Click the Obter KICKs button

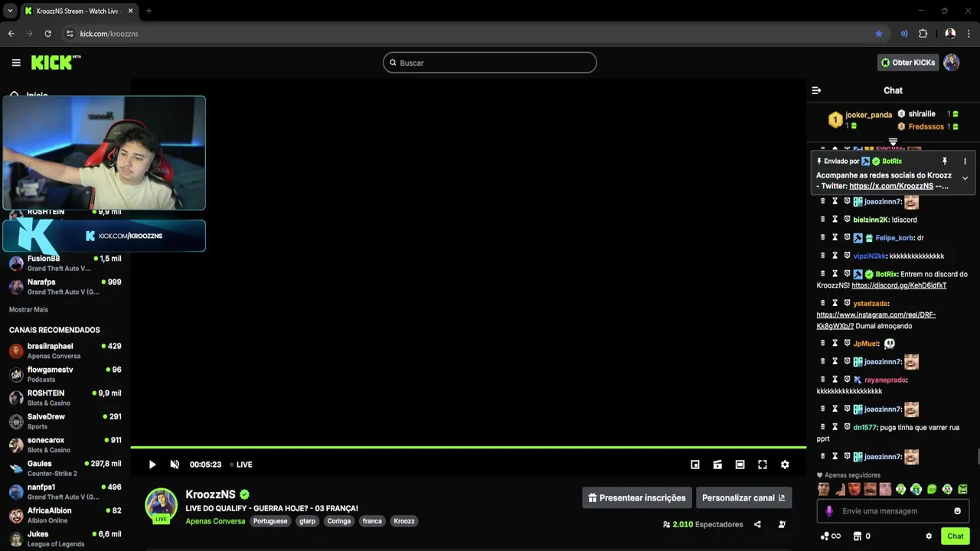(908, 63)
